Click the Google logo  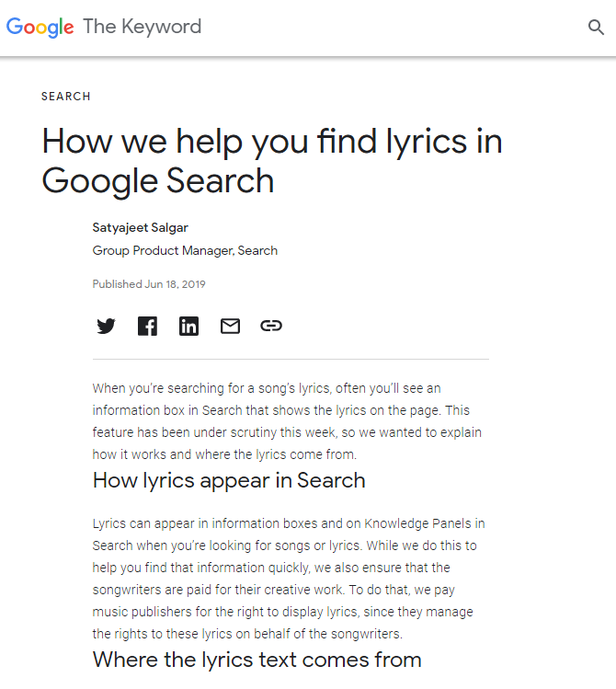[x=40, y=28]
